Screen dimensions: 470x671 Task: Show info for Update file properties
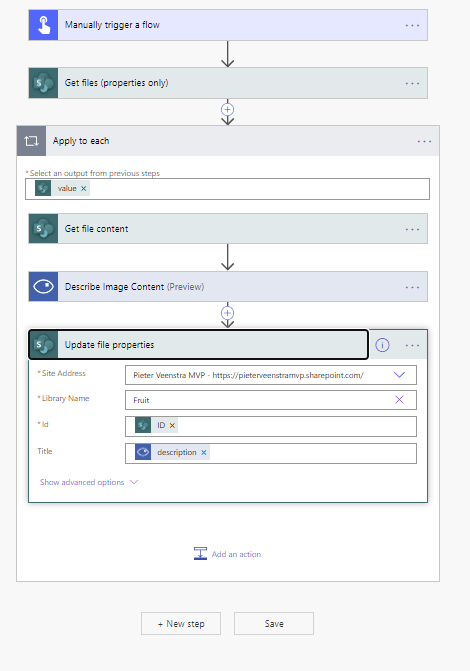coord(382,345)
